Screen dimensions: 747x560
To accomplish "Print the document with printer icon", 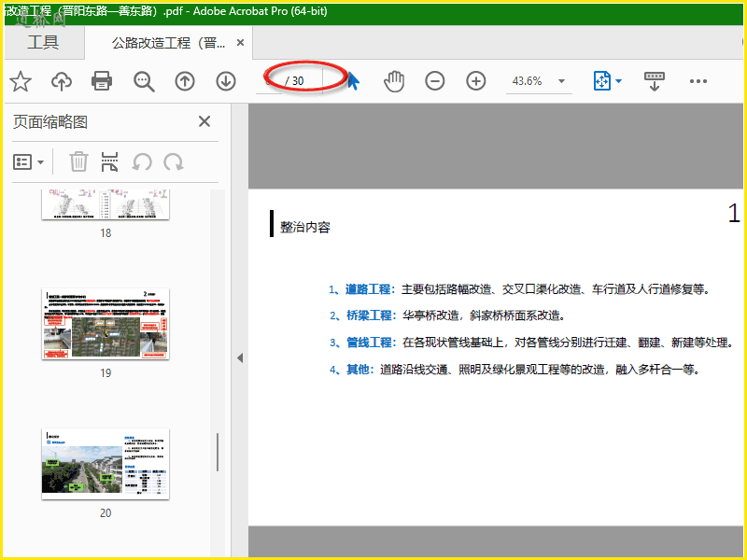I will point(102,81).
